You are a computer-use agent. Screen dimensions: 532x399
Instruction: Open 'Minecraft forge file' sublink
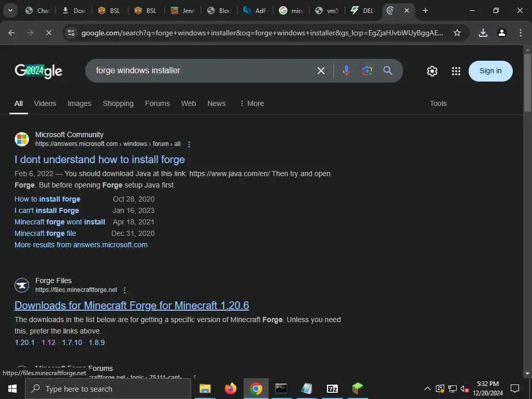[45, 233]
